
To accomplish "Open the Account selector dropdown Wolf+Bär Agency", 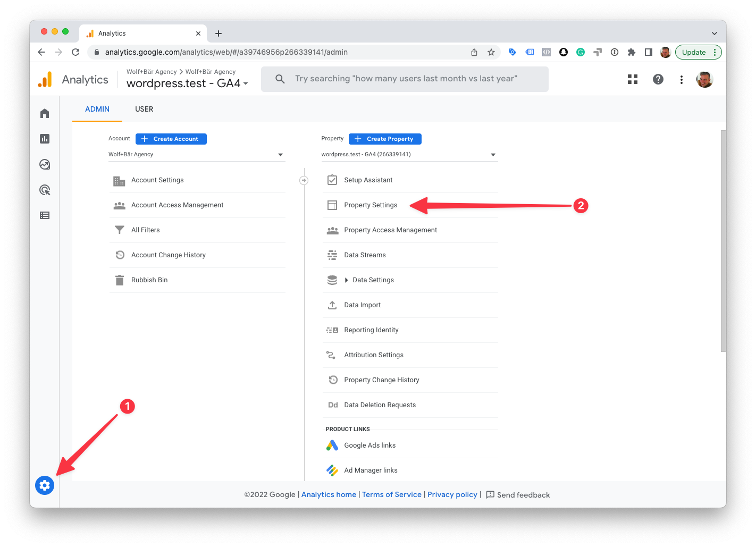I will click(x=197, y=155).
